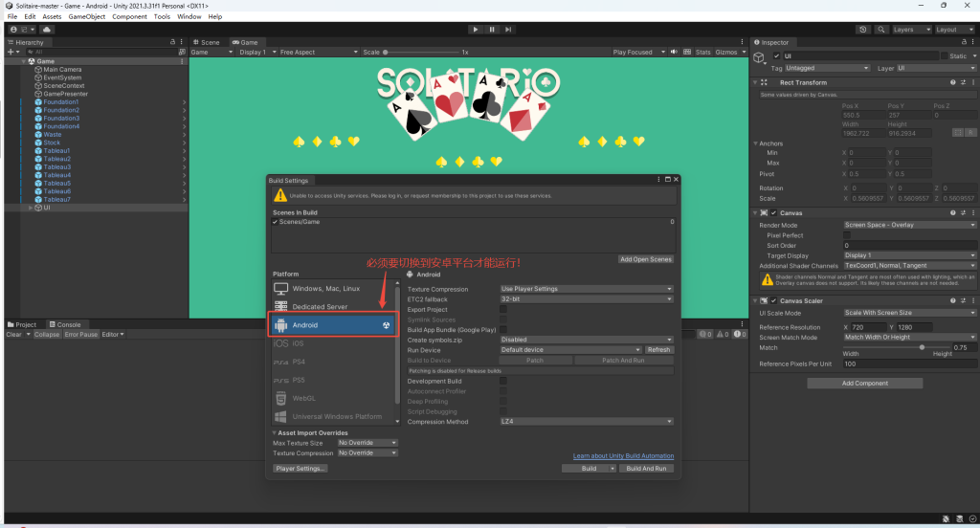The image size is (980, 528).
Task: Open the GameObject menu
Action: pyautogui.click(x=87, y=16)
